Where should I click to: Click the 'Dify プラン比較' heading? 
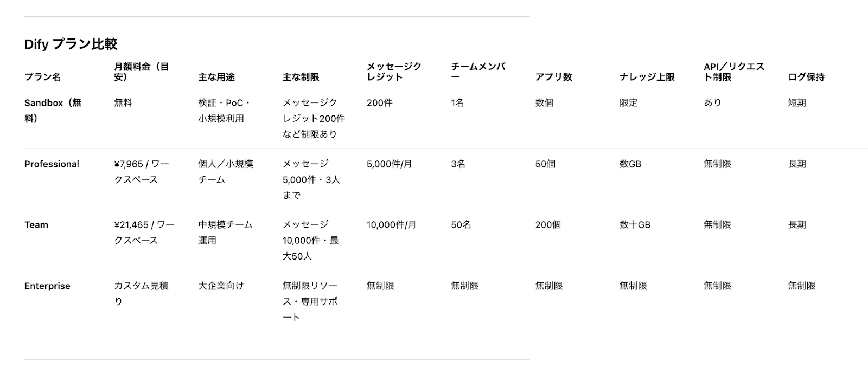coord(71,44)
